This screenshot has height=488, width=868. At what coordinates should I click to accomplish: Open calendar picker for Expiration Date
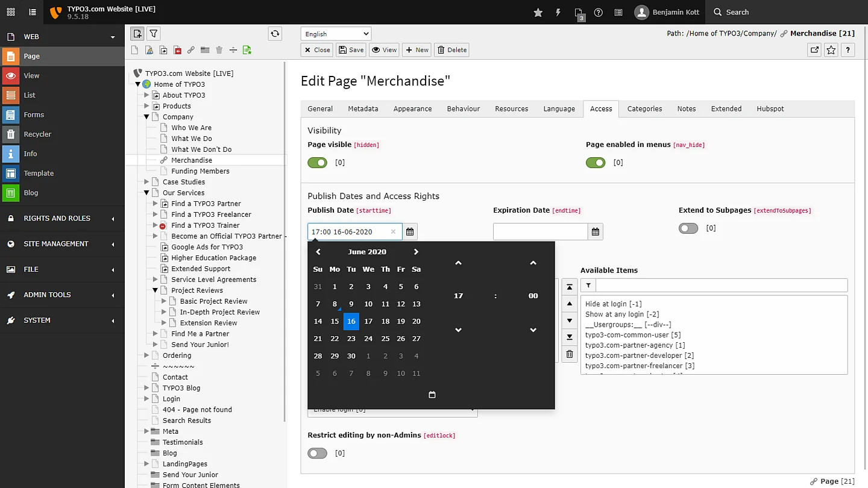tap(596, 231)
